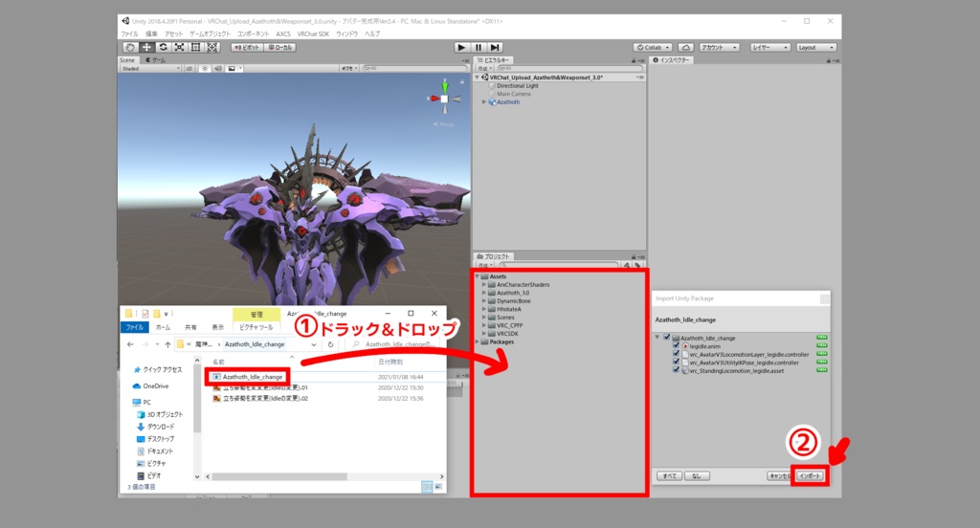Image resolution: width=980 pixels, height=528 pixels.
Task: Click the キャンセル button in import dialog
Action: (x=779, y=476)
